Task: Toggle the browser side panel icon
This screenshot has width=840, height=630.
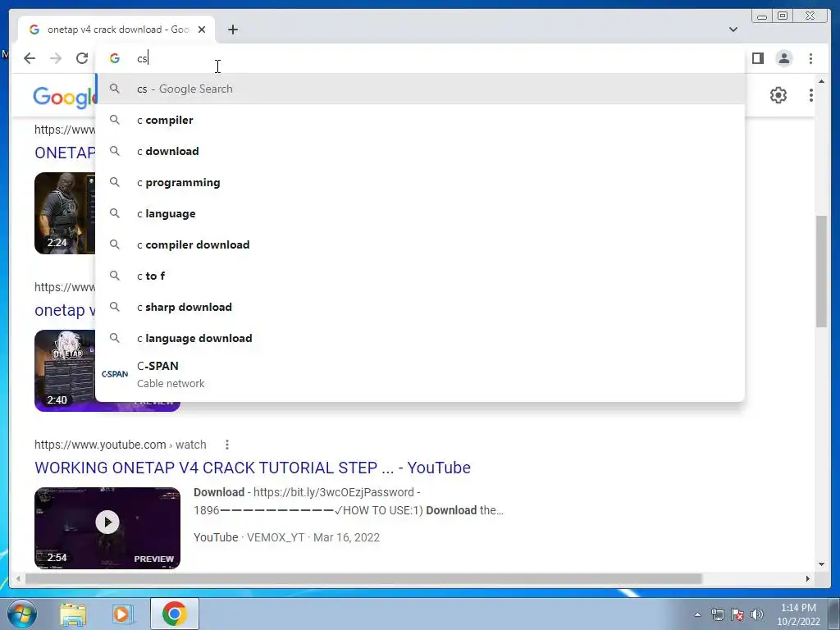Action: [757, 58]
